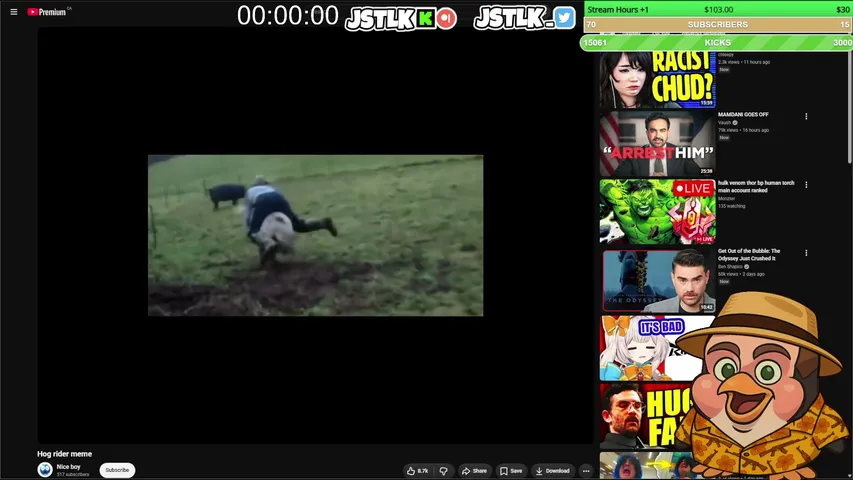853x480 pixels.
Task: Download the Hog rider meme video
Action: pos(553,471)
